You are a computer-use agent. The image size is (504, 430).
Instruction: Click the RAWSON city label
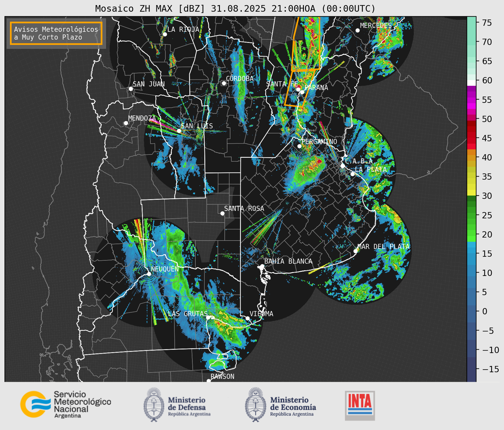(x=223, y=376)
